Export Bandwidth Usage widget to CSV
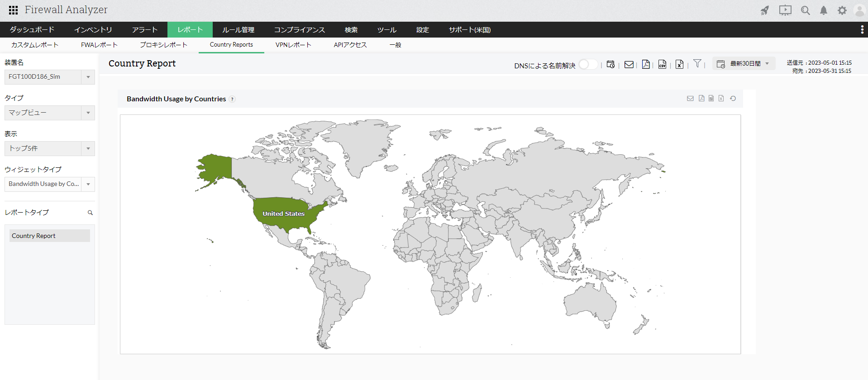The height and width of the screenshot is (380, 868). (711, 98)
